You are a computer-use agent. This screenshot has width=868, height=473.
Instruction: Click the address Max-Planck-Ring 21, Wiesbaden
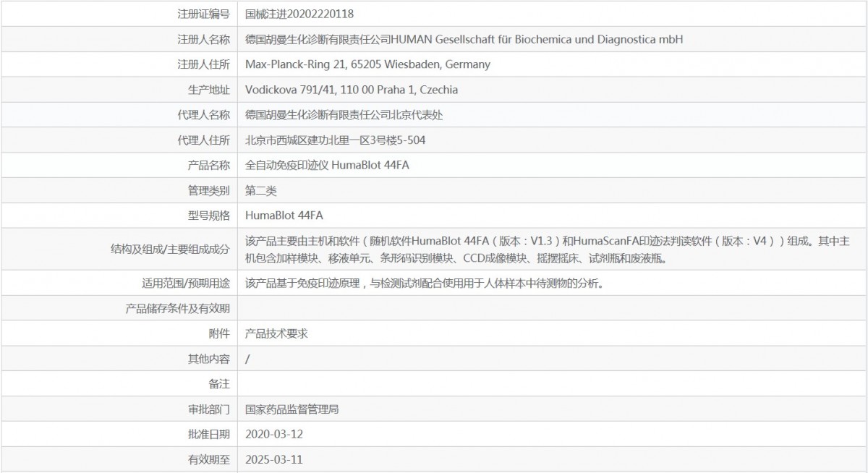pos(367,64)
